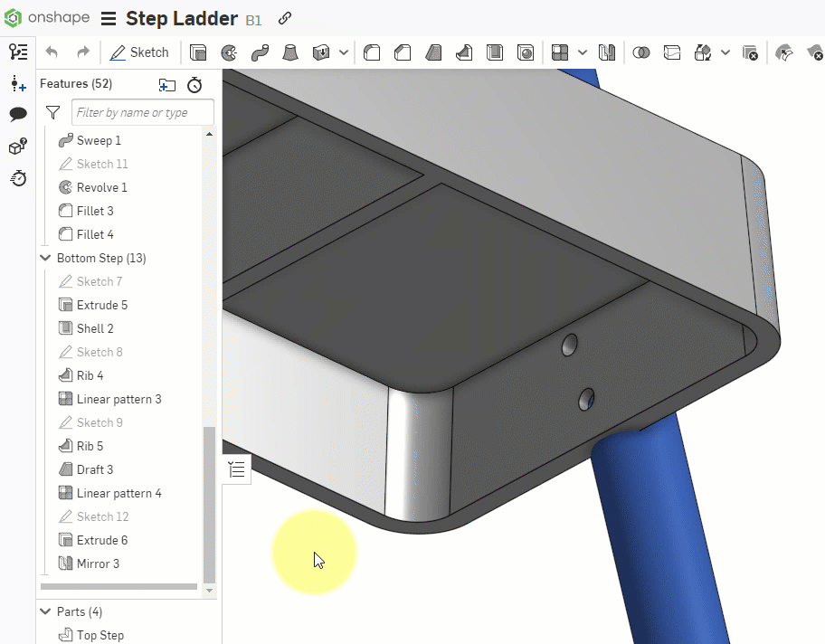Select the Fillet tool
Viewport: 825px width, 644px height.
click(x=372, y=52)
